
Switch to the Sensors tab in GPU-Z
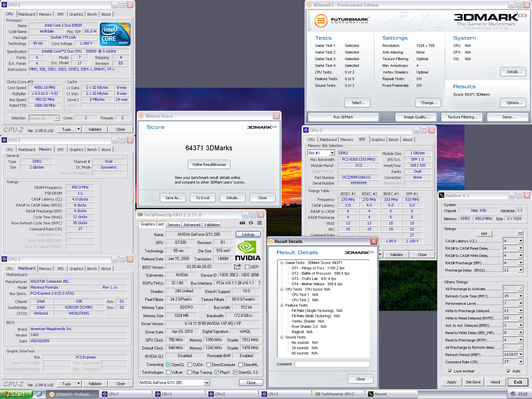click(x=173, y=225)
